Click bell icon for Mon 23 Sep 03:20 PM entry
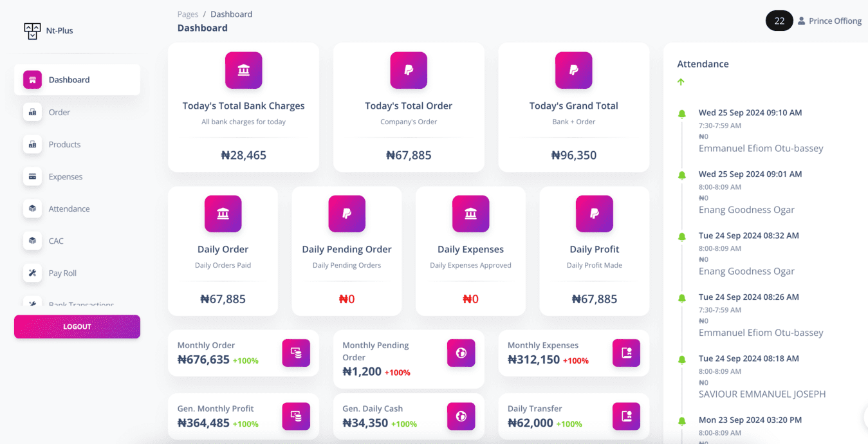The height and width of the screenshot is (444, 868). 682,421
